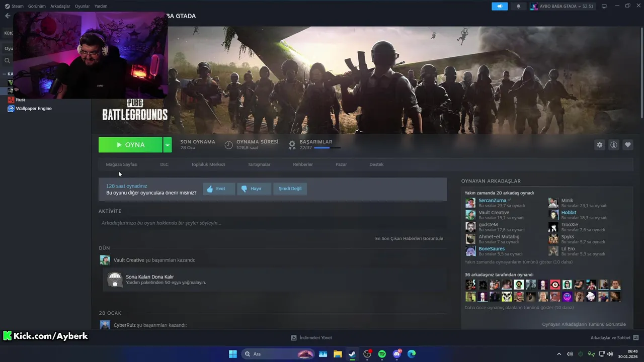Open Oynayan Arkadaşların Tümünü Görüntüle
Screen dimensions: 644x362
(584, 324)
